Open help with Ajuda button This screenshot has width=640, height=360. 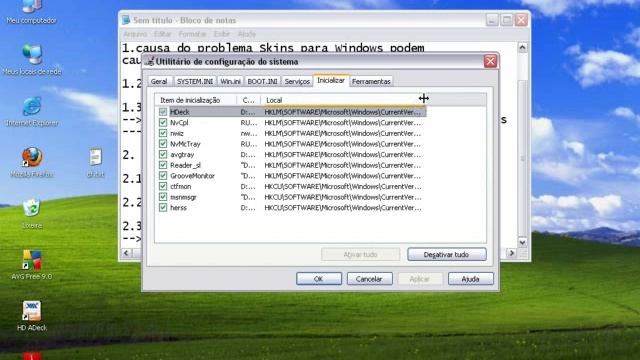tap(471, 279)
